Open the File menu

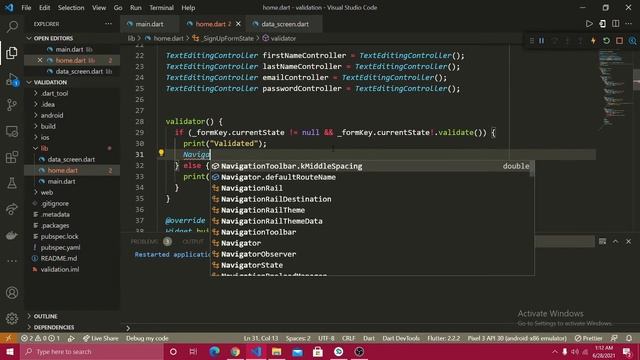(x=26, y=8)
